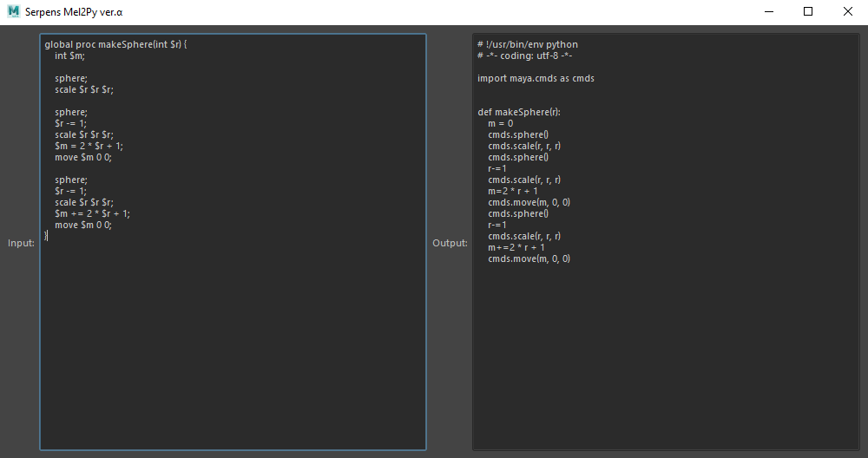
Task: Click the 'int $m;' line in Input
Action: (x=70, y=56)
